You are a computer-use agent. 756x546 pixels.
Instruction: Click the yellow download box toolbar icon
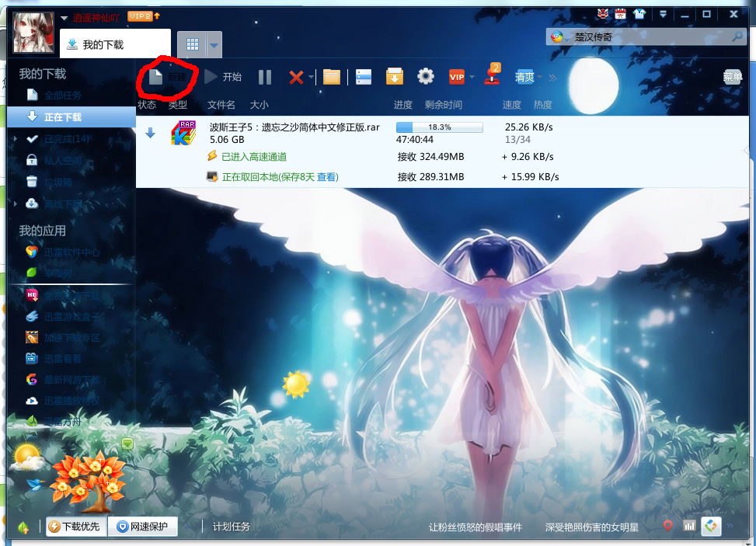395,77
